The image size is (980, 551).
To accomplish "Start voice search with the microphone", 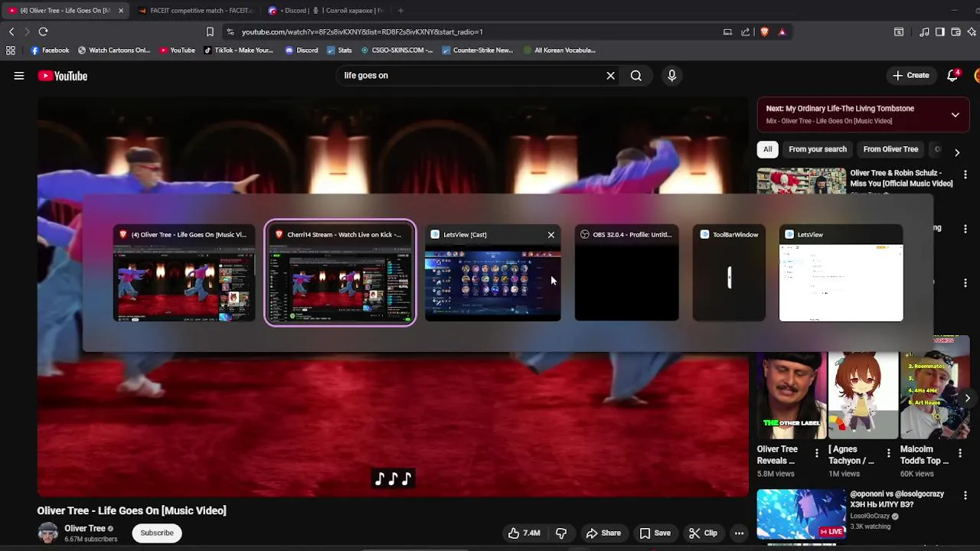I will [x=671, y=76].
